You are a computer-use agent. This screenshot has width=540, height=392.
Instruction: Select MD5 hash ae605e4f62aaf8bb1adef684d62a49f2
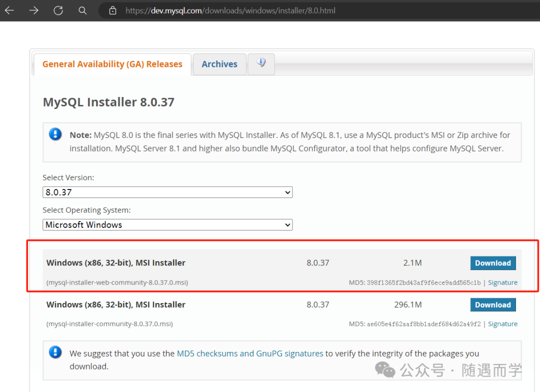click(423, 324)
